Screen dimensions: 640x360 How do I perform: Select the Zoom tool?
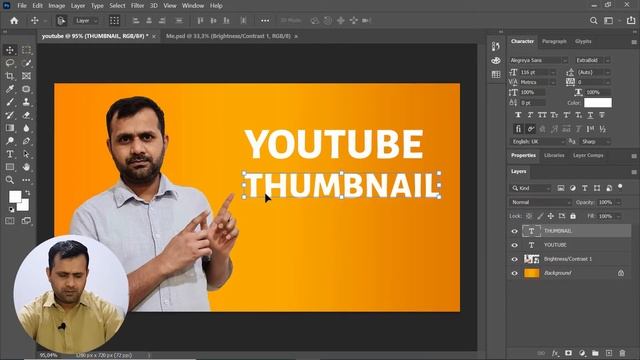[x=10, y=180]
